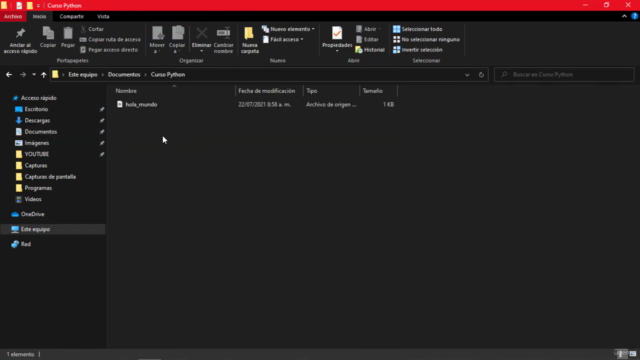Image resolution: width=640 pixels, height=360 pixels.
Task: Select Acceso rápido in navigation pane
Action: coord(39,98)
